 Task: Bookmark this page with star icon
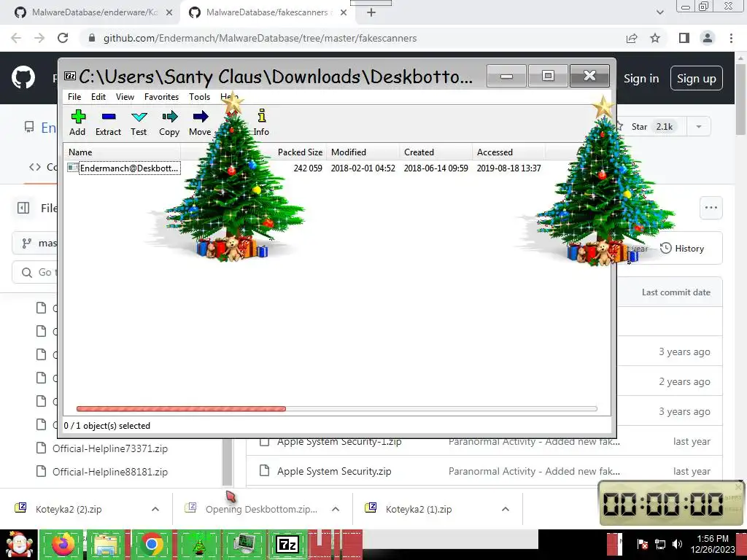coord(655,38)
